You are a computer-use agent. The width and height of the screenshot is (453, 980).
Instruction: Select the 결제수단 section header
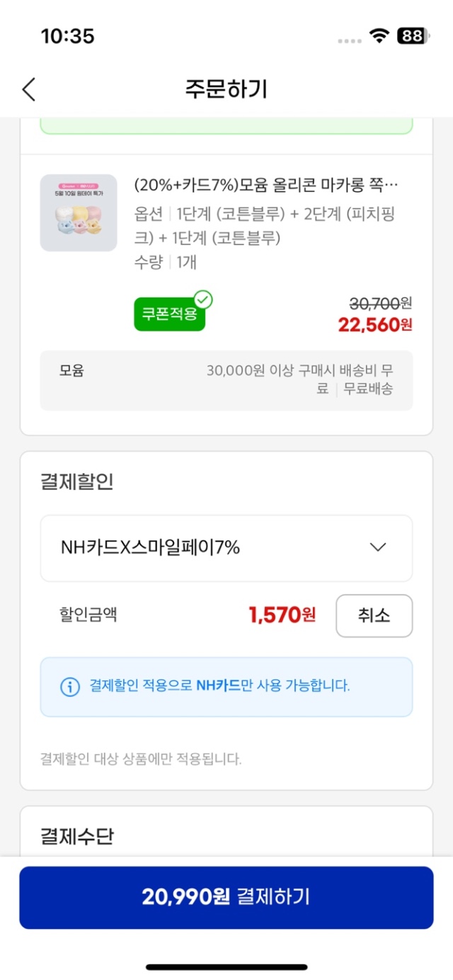[x=77, y=837]
